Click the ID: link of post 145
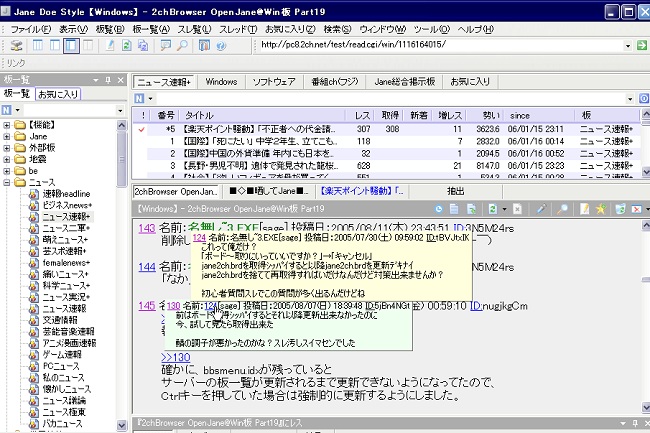Screen dimensions: 650x433 click(x=476, y=306)
